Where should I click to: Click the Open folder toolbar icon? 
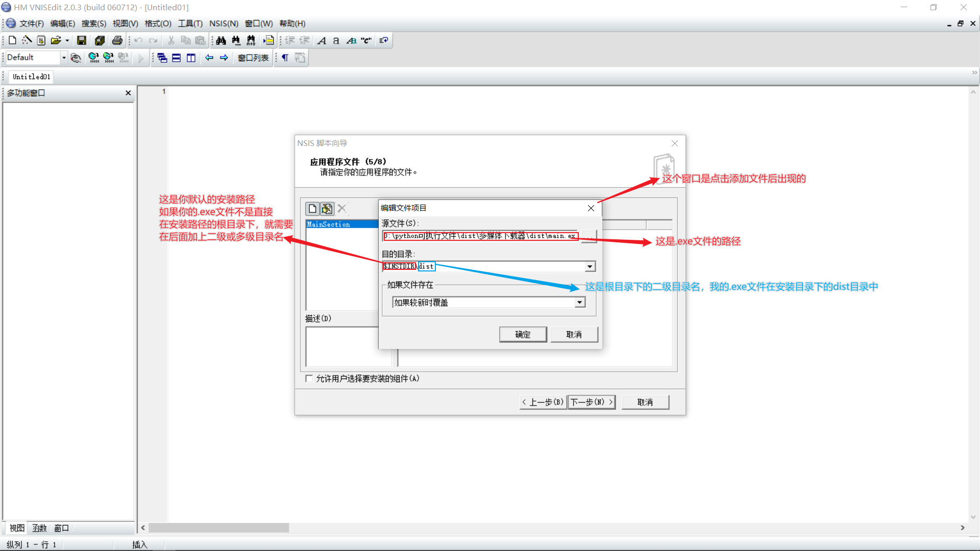tap(56, 40)
